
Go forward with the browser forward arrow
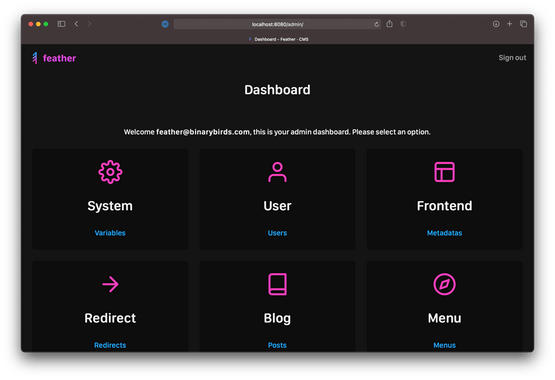click(x=89, y=24)
